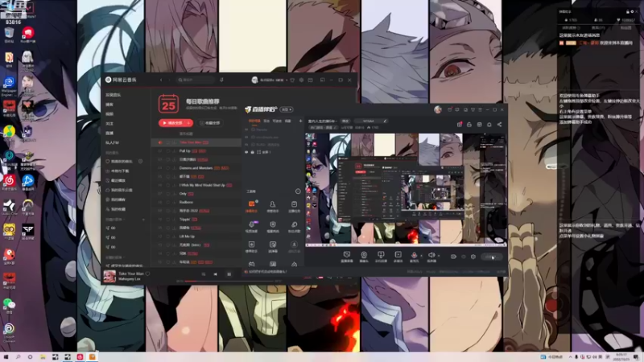Screen dimensions: 644x362
Task: Open 私人FM in NetEase sidebar
Action: (x=112, y=143)
